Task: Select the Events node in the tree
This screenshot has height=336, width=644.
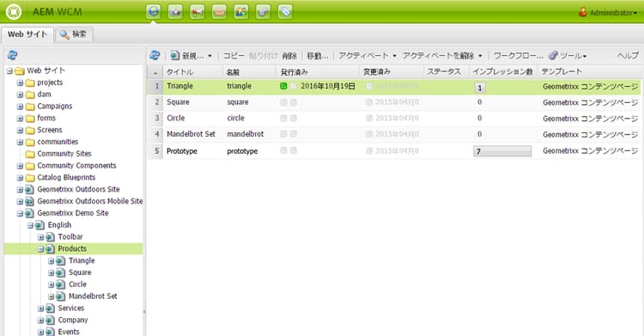Action: (x=68, y=332)
